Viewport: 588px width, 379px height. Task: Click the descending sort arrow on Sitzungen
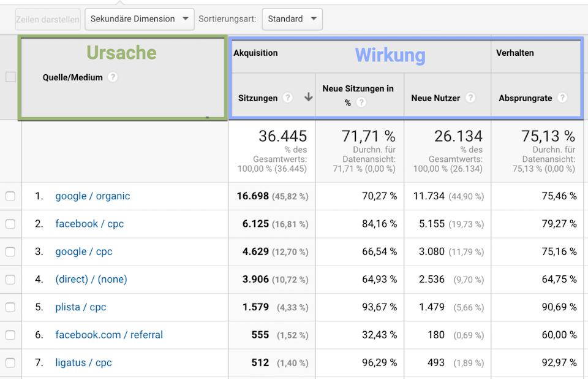click(x=308, y=97)
